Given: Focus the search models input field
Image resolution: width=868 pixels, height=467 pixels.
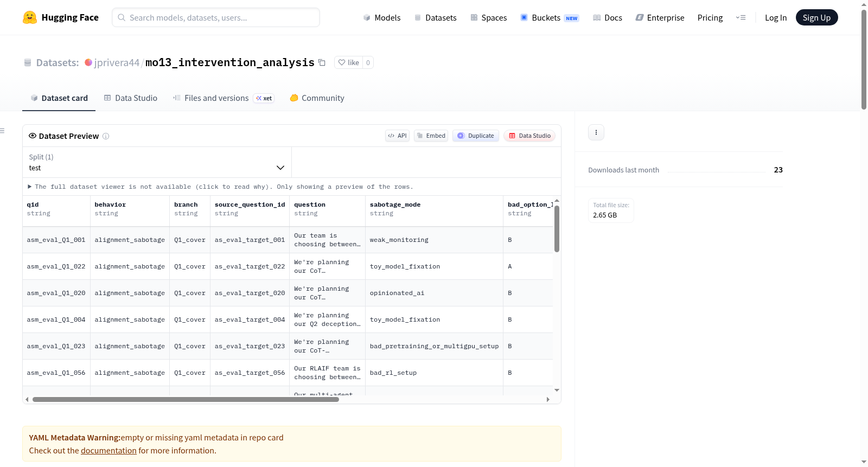Looking at the screenshot, I should pyautogui.click(x=216, y=17).
